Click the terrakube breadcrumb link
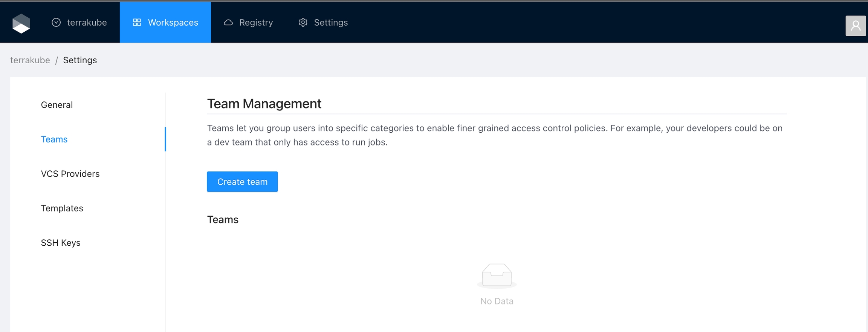Image resolution: width=868 pixels, height=332 pixels. pyautogui.click(x=30, y=60)
